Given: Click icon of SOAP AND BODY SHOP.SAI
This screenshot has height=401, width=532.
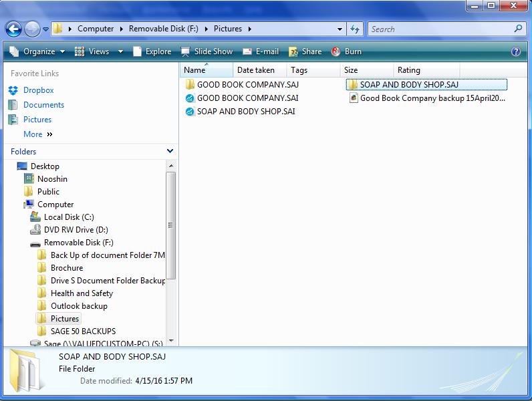Looking at the screenshot, I should click(190, 112).
